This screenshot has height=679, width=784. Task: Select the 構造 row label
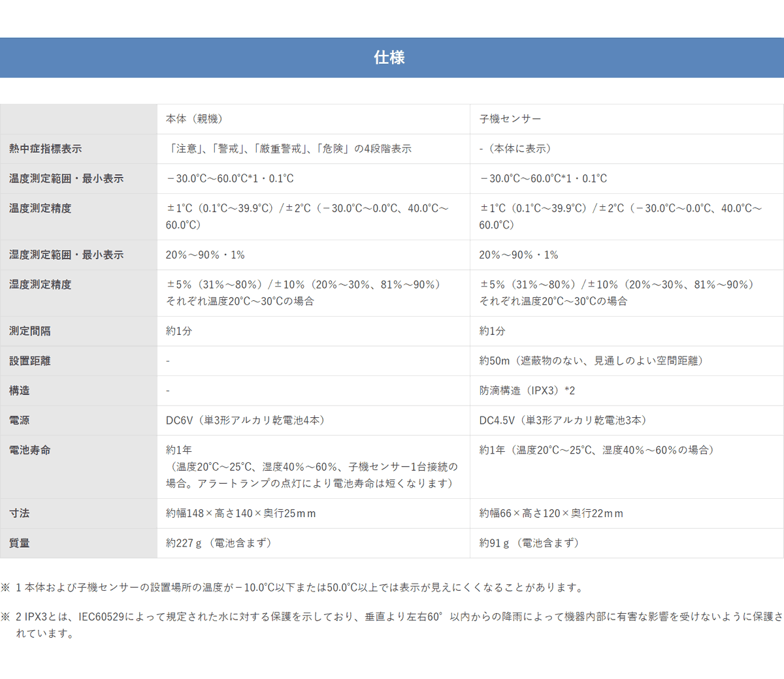(78, 390)
